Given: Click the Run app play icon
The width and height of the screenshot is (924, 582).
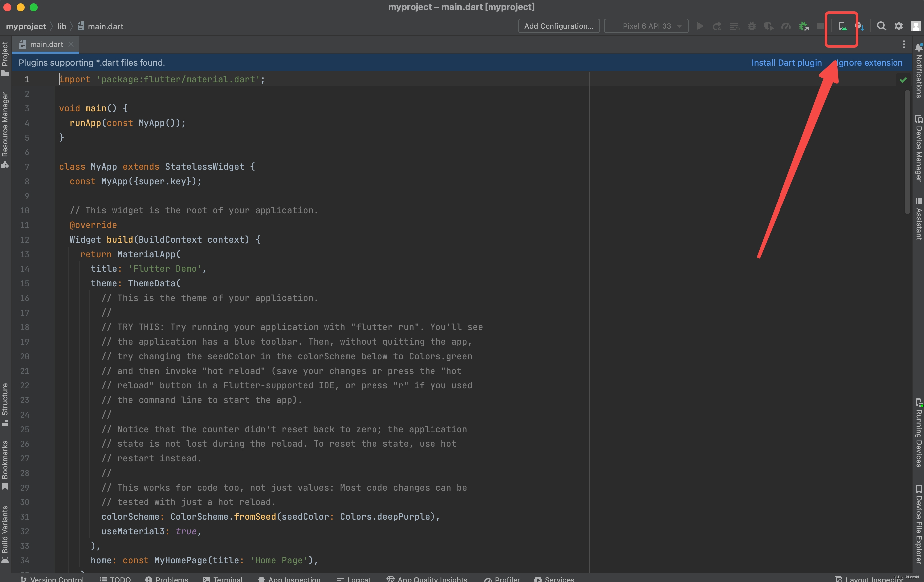Looking at the screenshot, I should [x=700, y=26].
